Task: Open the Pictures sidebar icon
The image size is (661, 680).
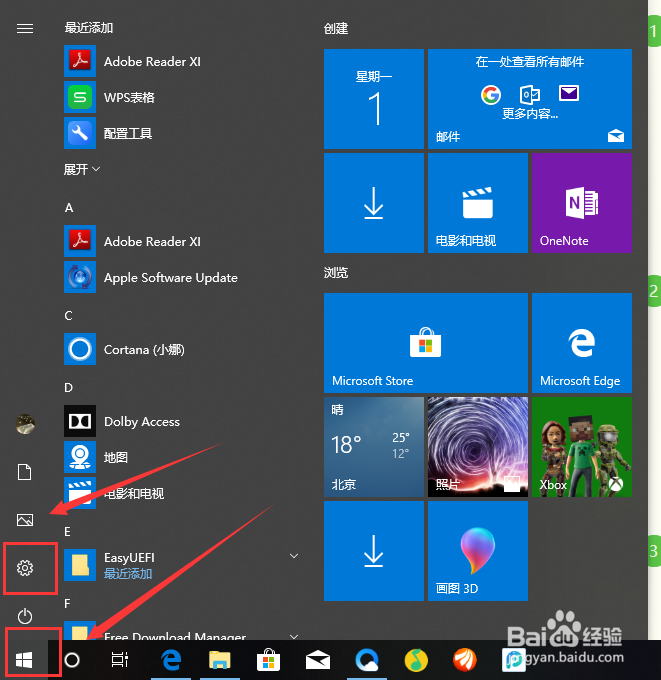Action: pos(25,520)
